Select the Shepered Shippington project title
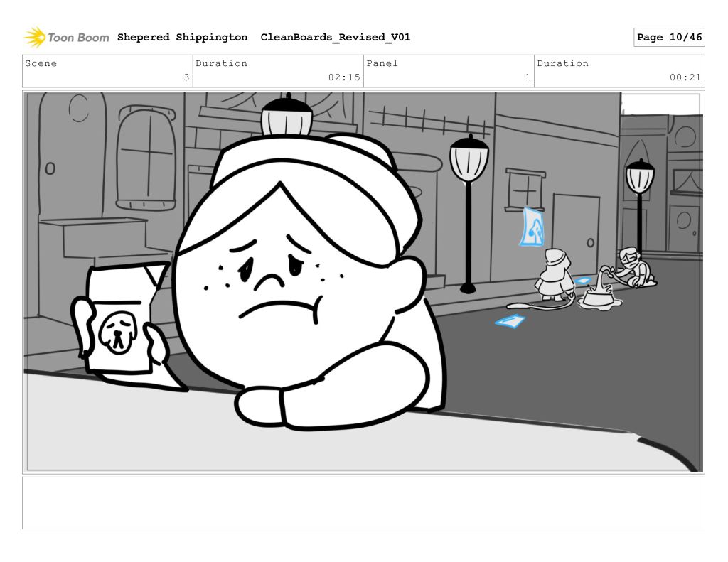728x562 pixels. [x=182, y=37]
